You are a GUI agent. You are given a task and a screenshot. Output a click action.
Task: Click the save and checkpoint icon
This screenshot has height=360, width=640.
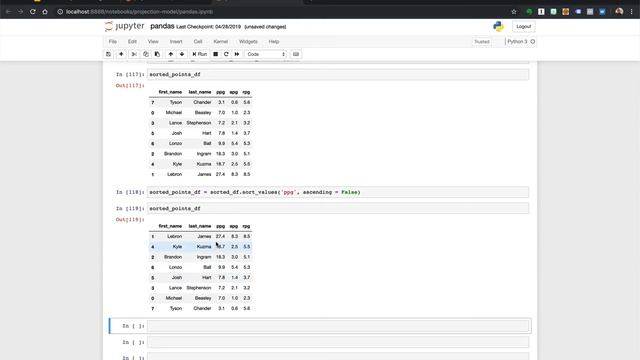coord(108,54)
